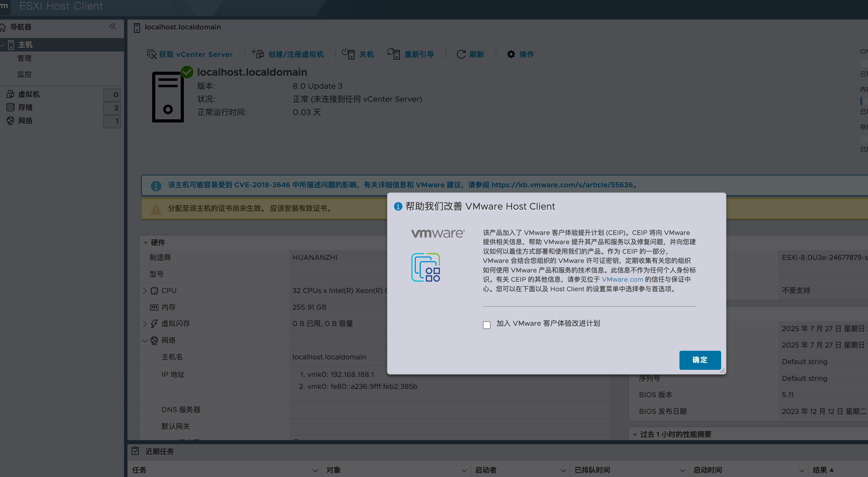Click the 网络 globe icon in hardware list

click(x=154, y=340)
